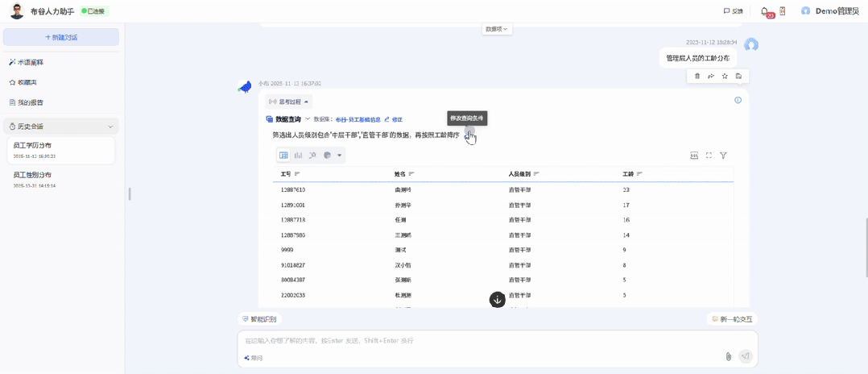Click the share arrow icon above the reply
The width and height of the screenshot is (868, 374).
pyautogui.click(x=711, y=76)
